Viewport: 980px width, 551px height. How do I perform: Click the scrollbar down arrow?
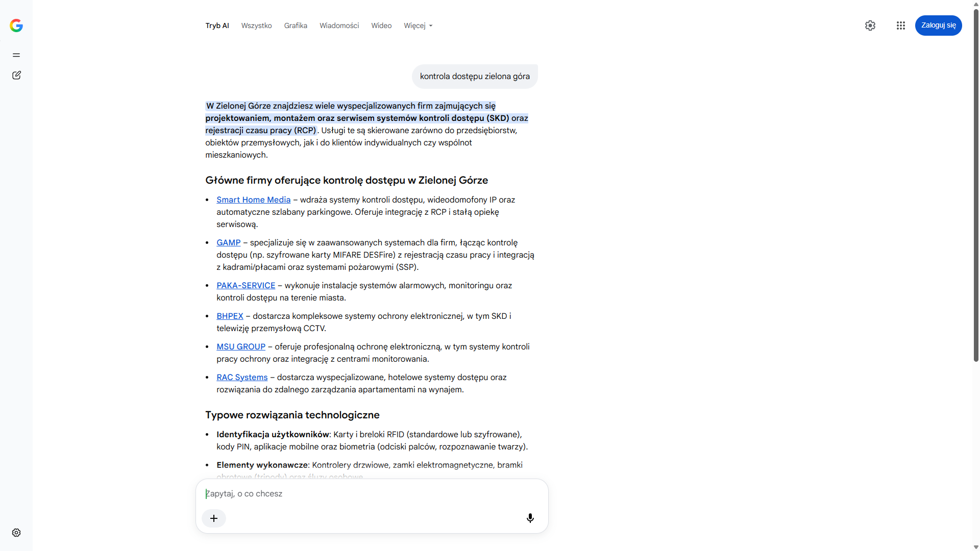[976, 547]
